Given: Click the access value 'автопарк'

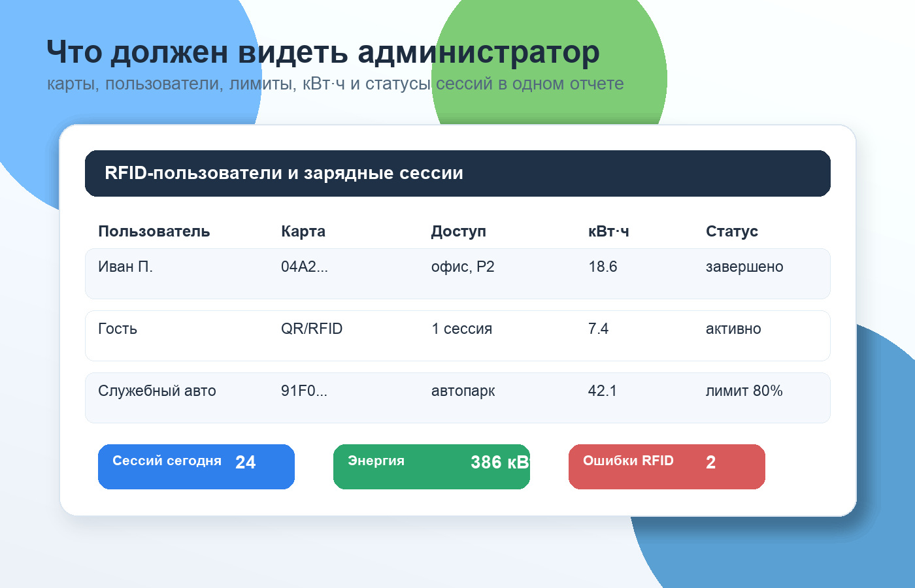Looking at the screenshot, I should (x=463, y=391).
